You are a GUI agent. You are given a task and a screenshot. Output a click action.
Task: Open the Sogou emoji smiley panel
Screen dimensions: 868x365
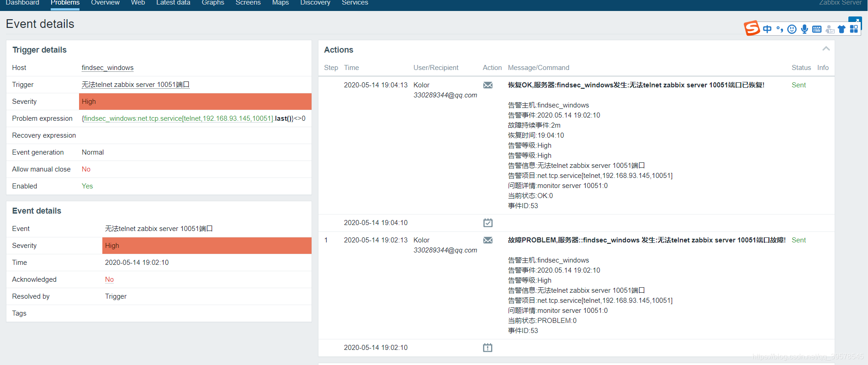click(792, 29)
